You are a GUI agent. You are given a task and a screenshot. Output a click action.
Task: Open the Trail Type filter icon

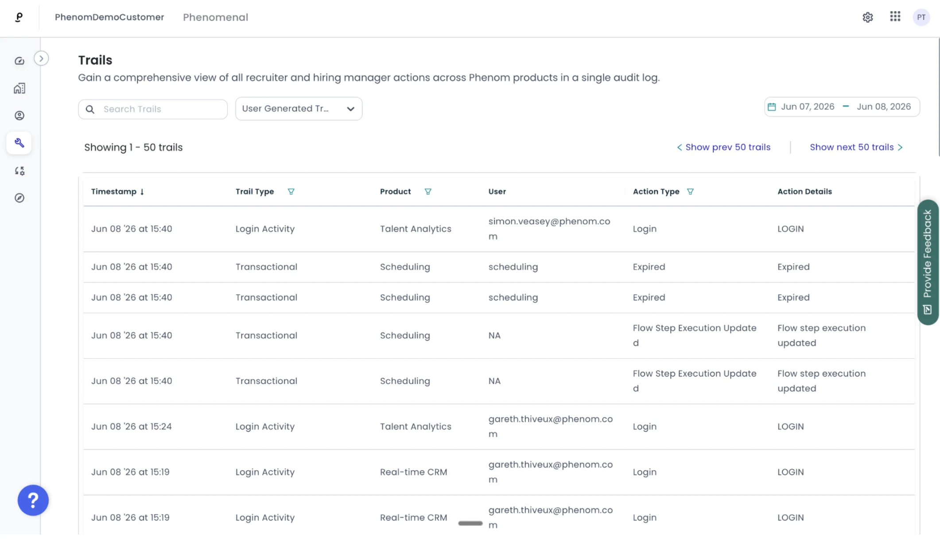click(x=291, y=191)
